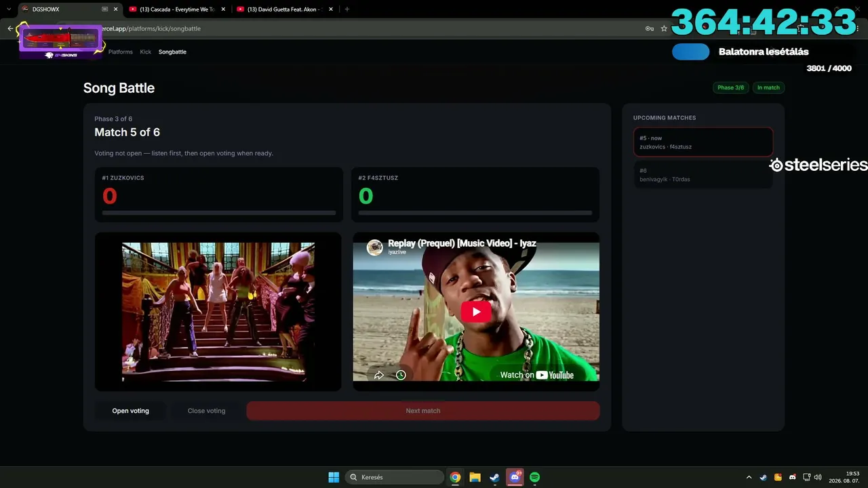Close the David Guetta YouTube tab
This screenshot has width=868, height=488.
pos(331,9)
